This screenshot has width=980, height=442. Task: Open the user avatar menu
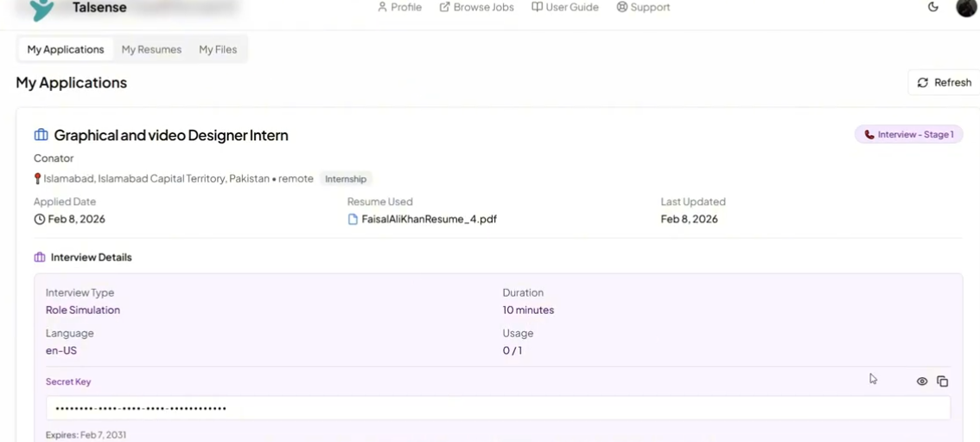pos(967,8)
